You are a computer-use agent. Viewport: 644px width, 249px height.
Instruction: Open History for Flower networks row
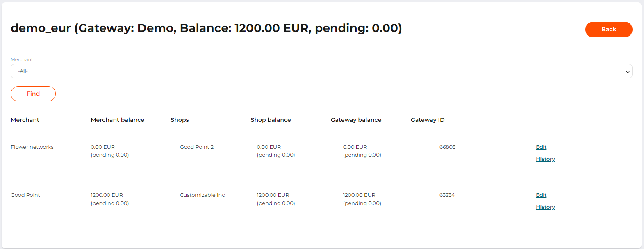pos(545,159)
